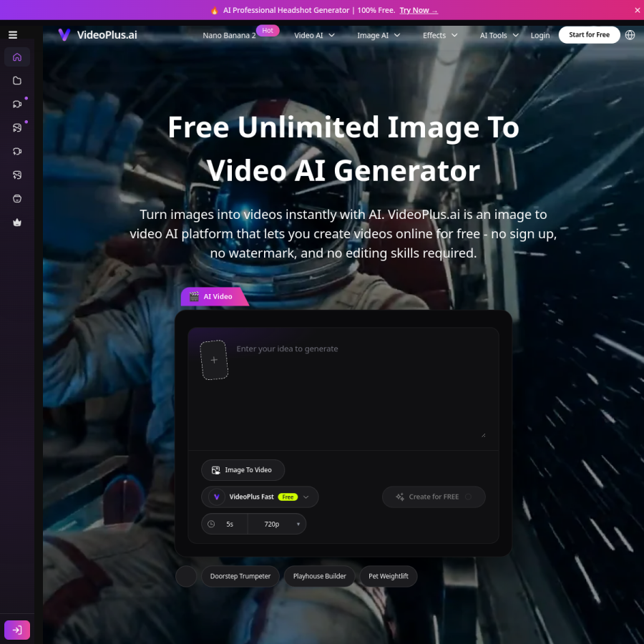The image size is (644, 644).
Task: Click the resize handle of the prompt textarea
Action: point(484,435)
